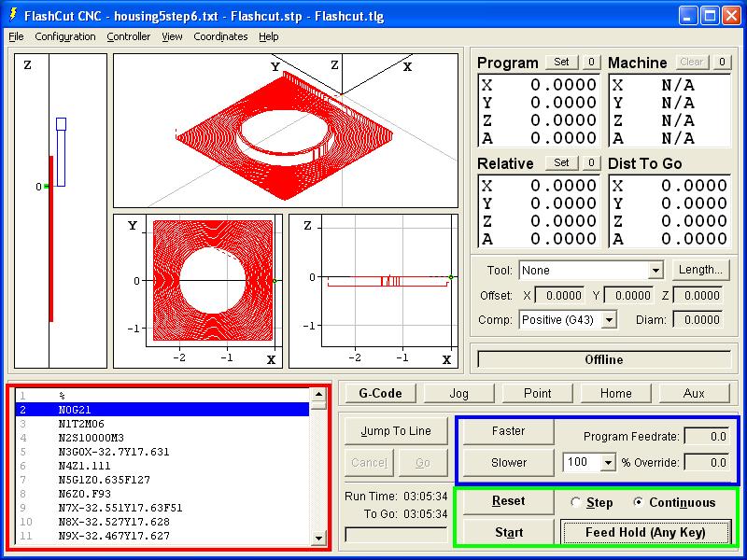This screenshot has height=560, width=747.
Task: Zero the Machine coordinates with 0 button
Action: tap(722, 63)
